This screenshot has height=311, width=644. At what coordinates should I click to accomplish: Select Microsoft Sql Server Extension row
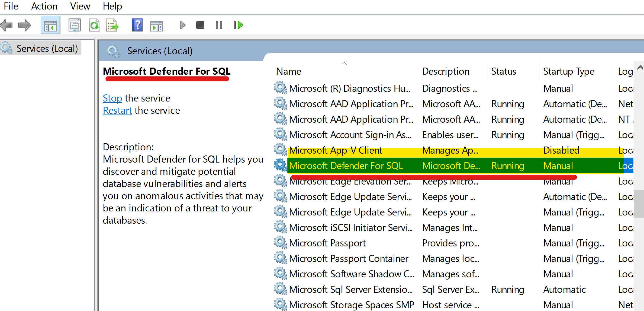point(453,289)
